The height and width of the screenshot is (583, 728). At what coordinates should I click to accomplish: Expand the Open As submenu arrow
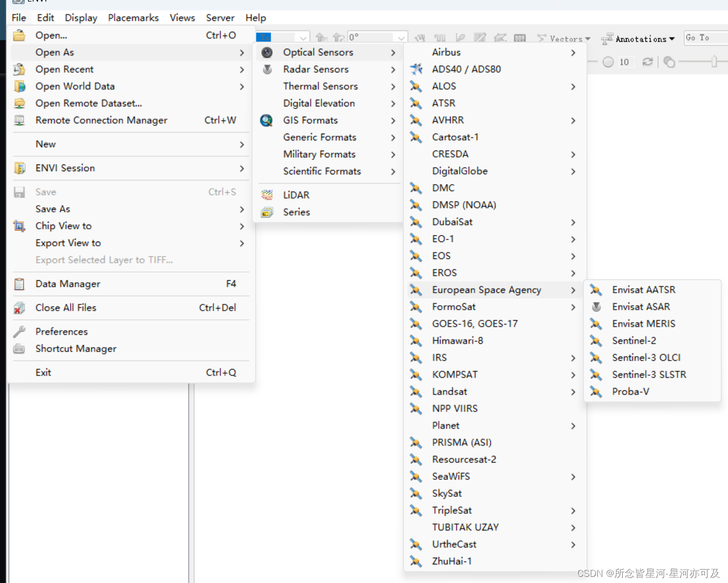click(242, 52)
